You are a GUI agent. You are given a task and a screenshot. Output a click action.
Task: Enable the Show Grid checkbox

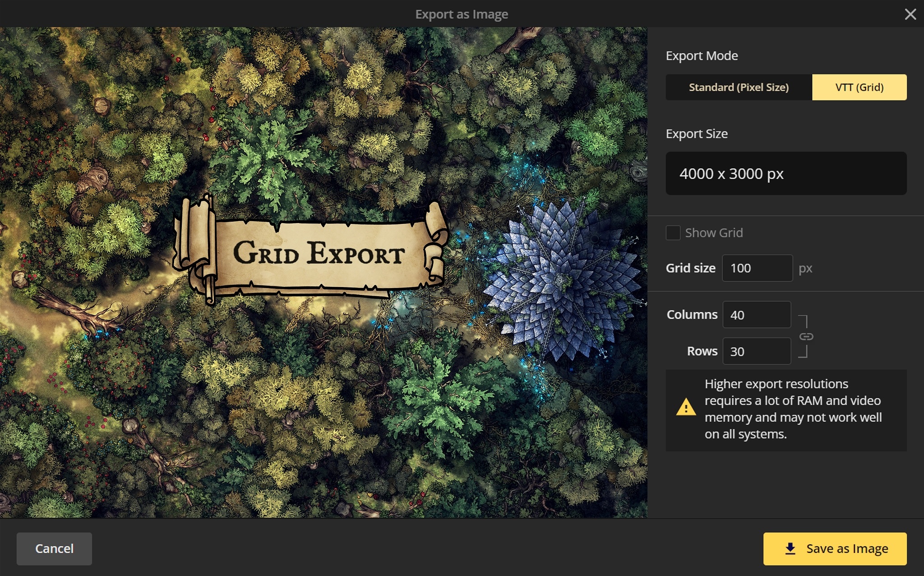(x=673, y=232)
